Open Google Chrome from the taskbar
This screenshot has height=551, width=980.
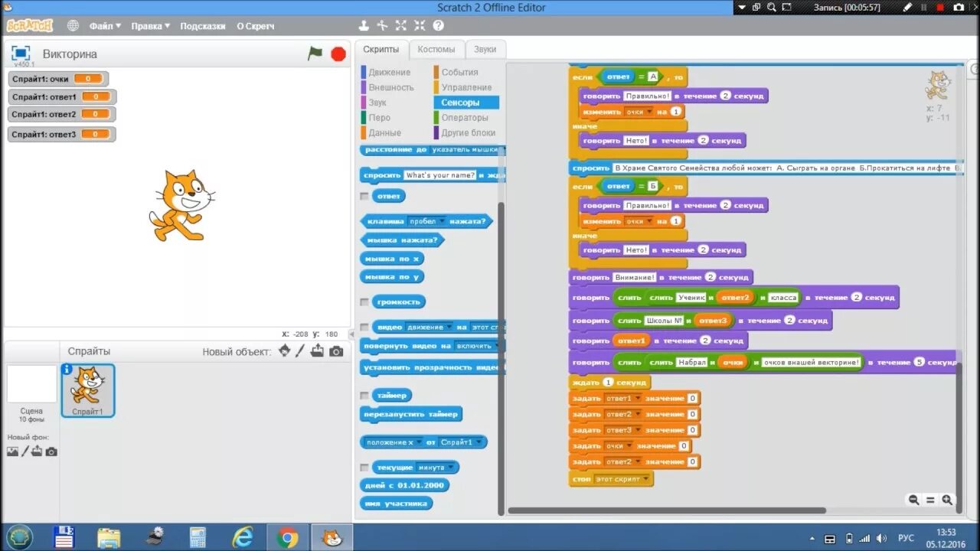pyautogui.click(x=288, y=538)
